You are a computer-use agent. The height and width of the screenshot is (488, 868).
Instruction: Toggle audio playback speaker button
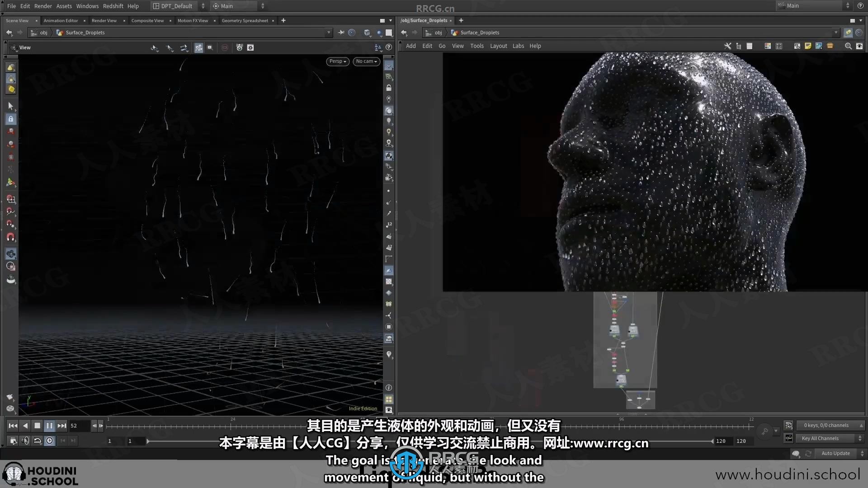25,441
